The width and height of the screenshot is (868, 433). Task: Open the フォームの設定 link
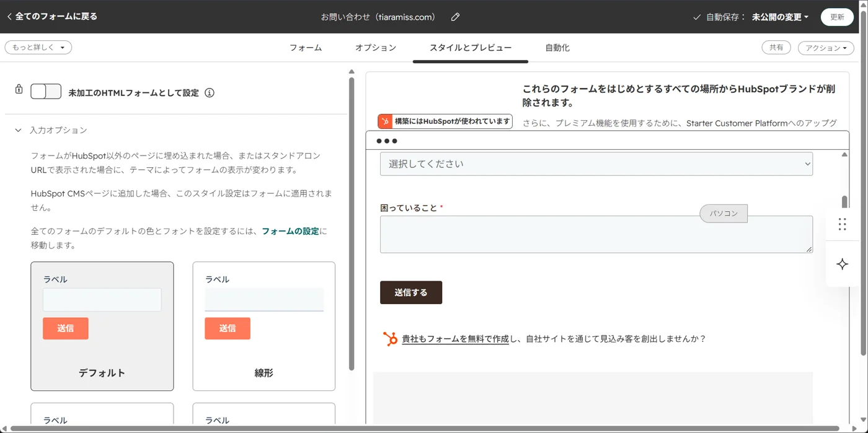pos(290,231)
